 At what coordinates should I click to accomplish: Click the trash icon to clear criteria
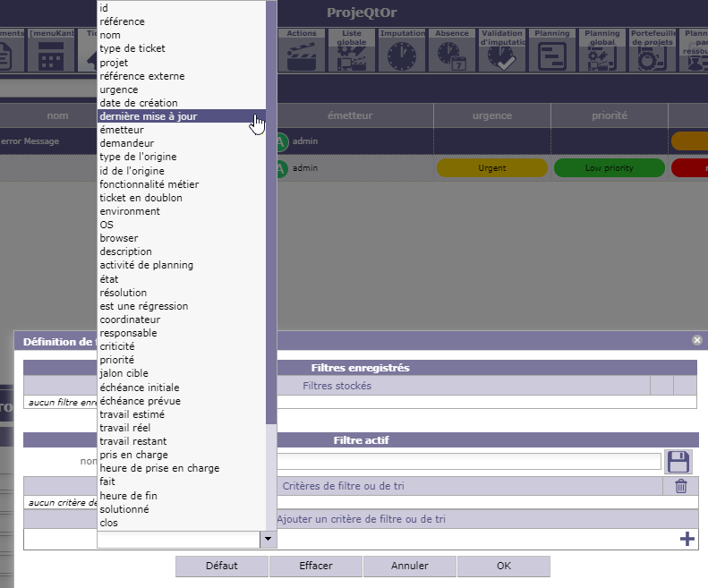[x=681, y=486]
